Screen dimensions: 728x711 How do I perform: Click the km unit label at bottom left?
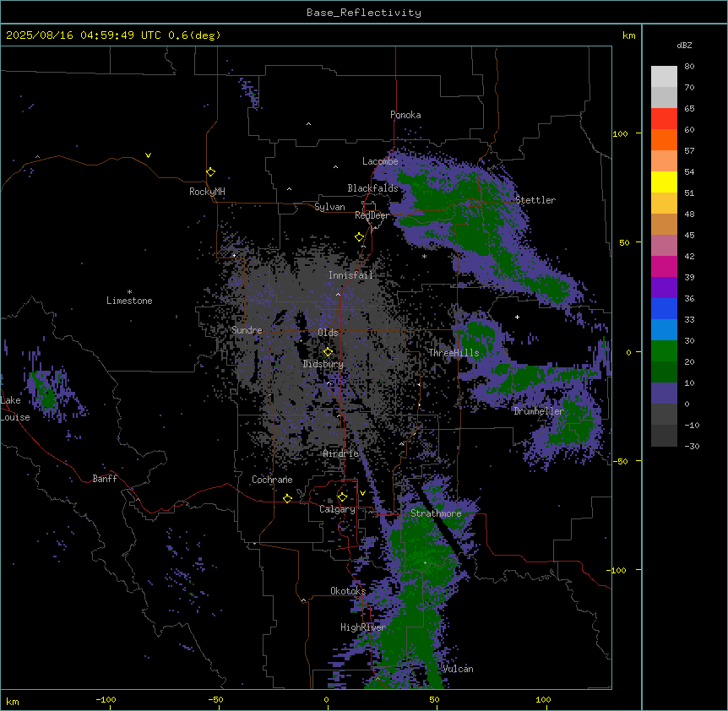click(x=13, y=701)
